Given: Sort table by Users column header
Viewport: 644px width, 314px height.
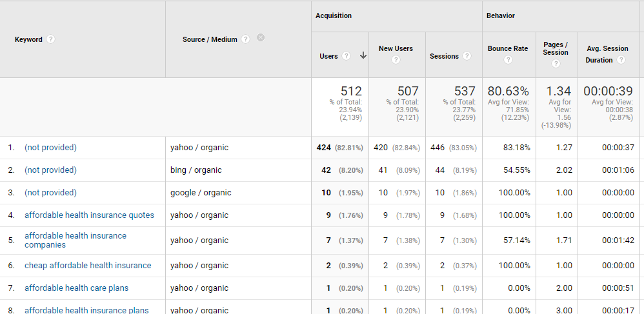Looking at the screenshot, I should pyautogui.click(x=328, y=56).
